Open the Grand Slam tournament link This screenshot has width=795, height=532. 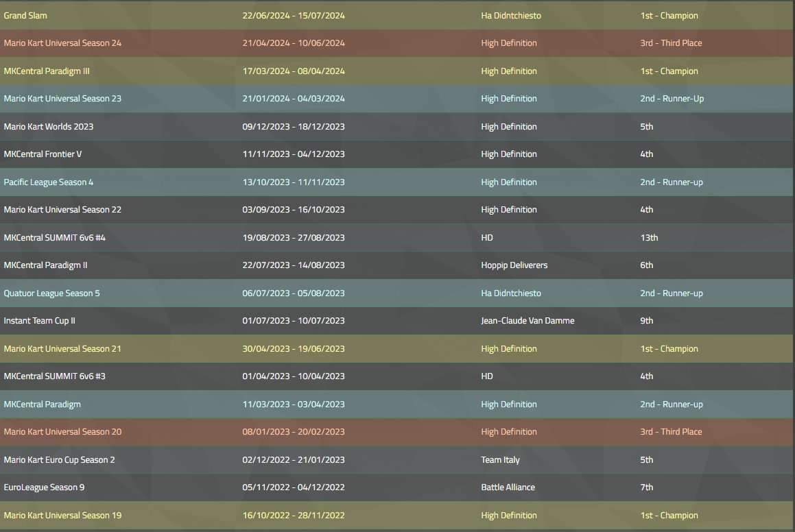pyautogui.click(x=25, y=16)
